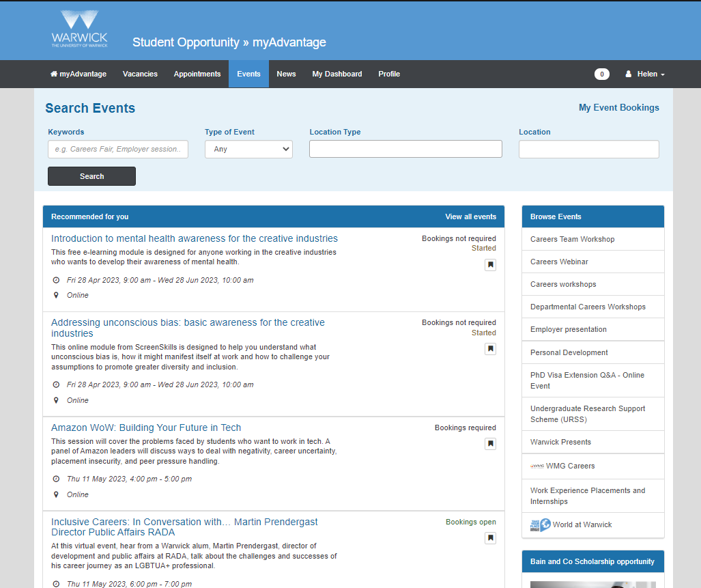This screenshot has width=701, height=588.
Task: Expand the Helen user menu
Action: 645,74
